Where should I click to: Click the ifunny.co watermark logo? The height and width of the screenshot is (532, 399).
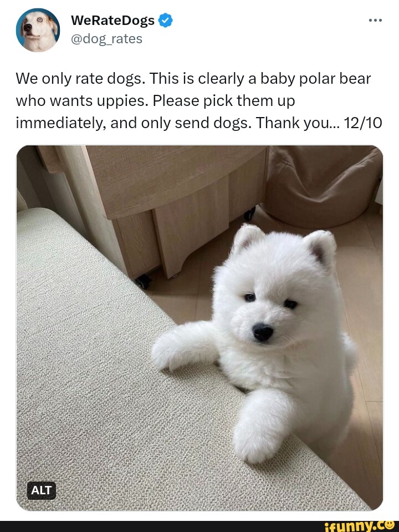(359, 526)
